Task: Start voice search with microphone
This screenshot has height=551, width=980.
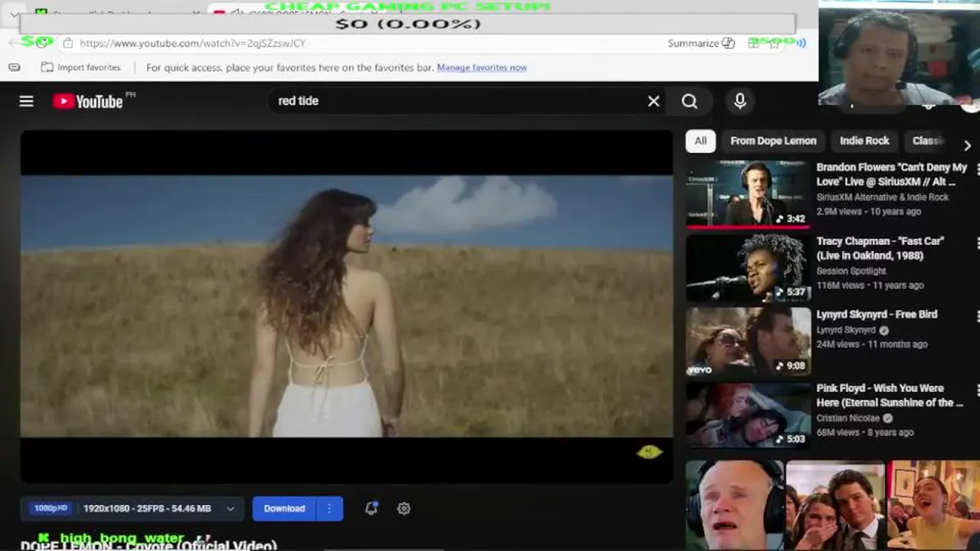Action: coord(740,101)
